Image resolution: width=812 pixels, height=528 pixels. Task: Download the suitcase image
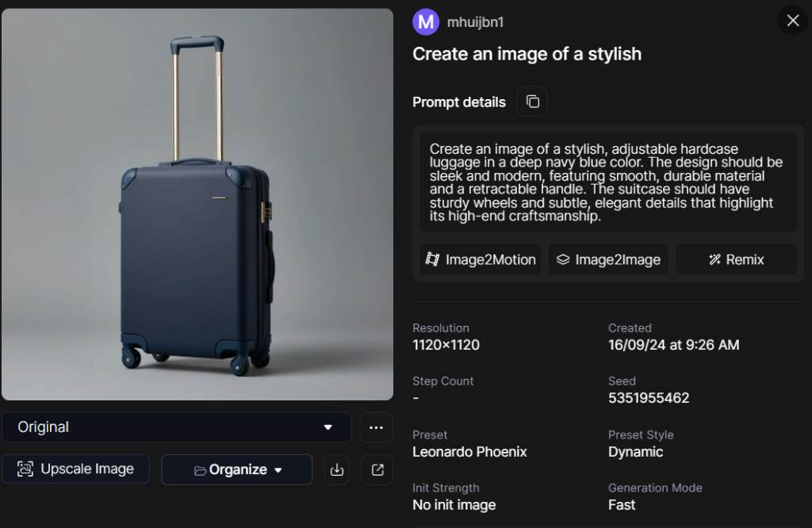coord(337,469)
